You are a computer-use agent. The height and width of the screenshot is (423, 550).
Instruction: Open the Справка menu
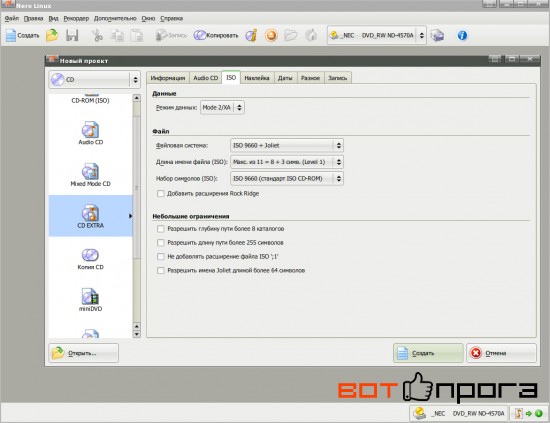pos(172,18)
